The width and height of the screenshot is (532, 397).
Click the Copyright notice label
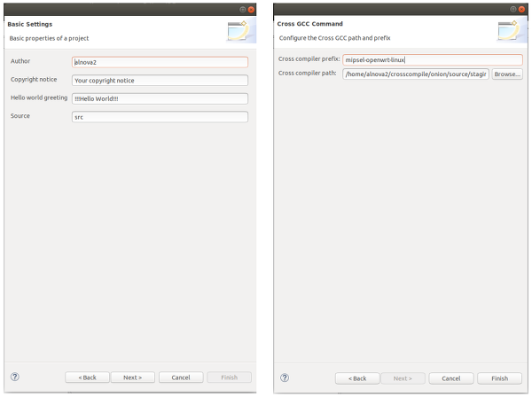click(34, 80)
